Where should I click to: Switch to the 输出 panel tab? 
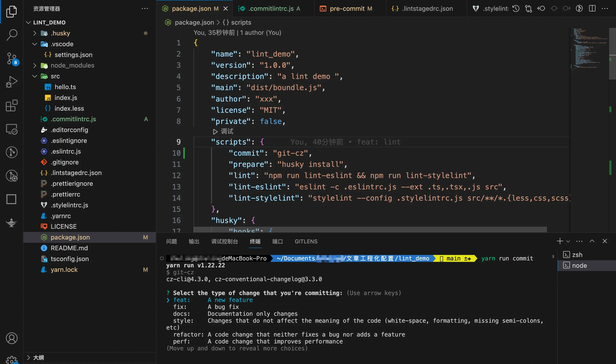(194, 241)
